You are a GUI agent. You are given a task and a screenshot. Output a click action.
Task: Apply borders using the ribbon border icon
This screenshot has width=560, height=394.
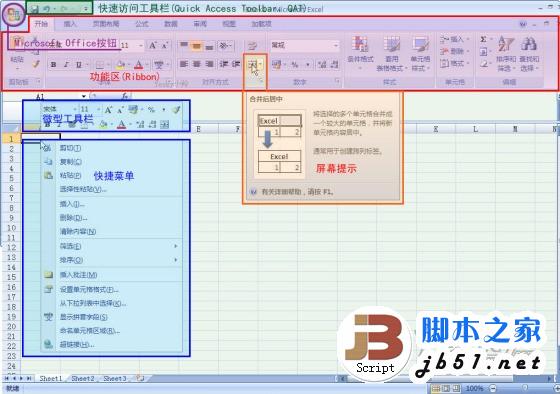[100, 65]
